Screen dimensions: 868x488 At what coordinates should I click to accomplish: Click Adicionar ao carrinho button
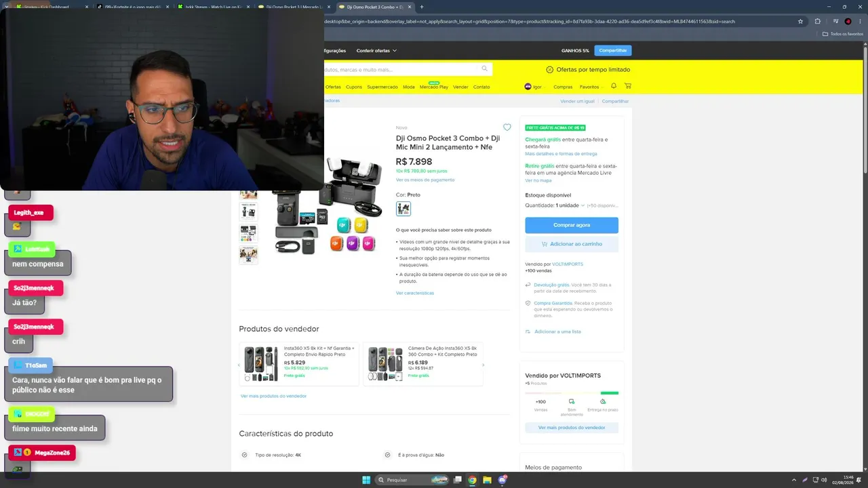point(572,244)
